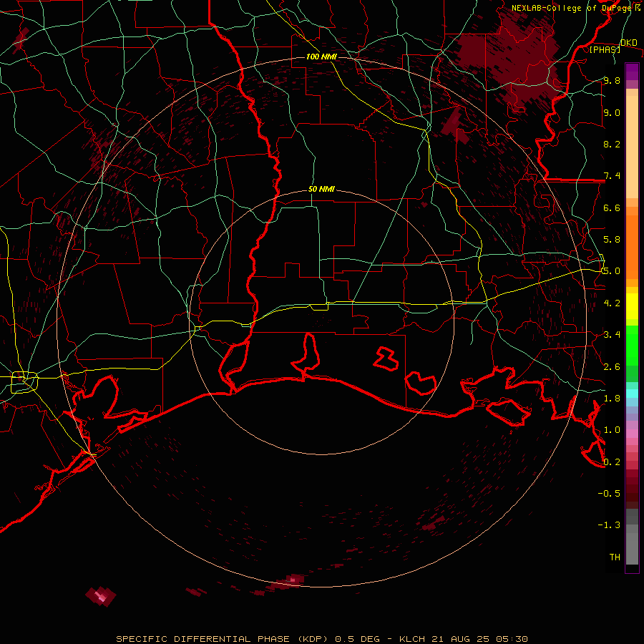The image size is (644, 644).
Task: Click the 4.2 value on the color scale
Action: point(612,303)
